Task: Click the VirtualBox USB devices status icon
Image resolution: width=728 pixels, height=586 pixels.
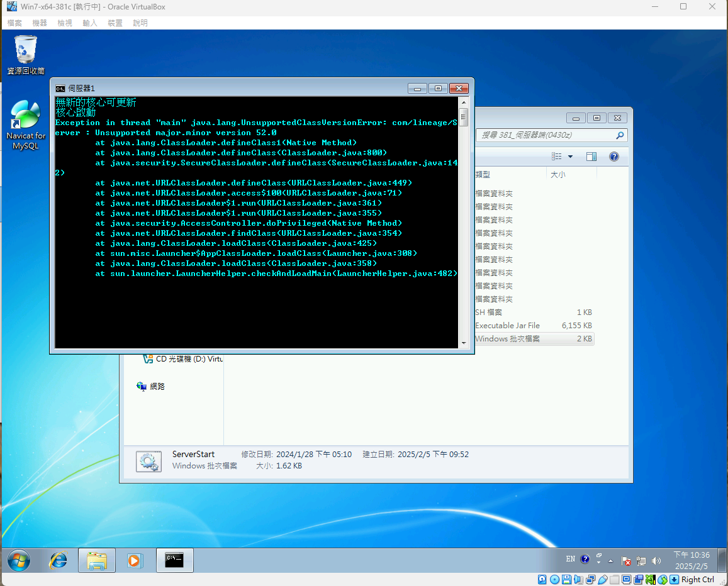Action: click(x=603, y=580)
